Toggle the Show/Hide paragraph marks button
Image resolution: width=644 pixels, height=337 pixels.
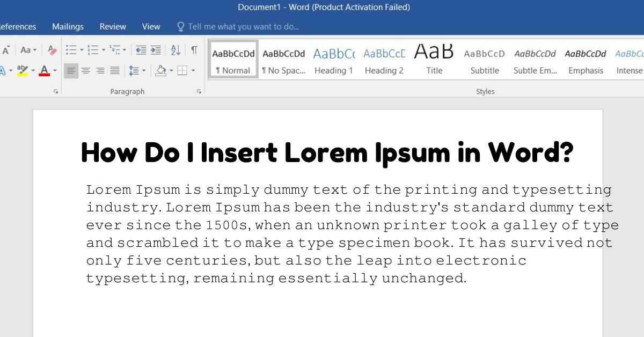[x=194, y=50]
